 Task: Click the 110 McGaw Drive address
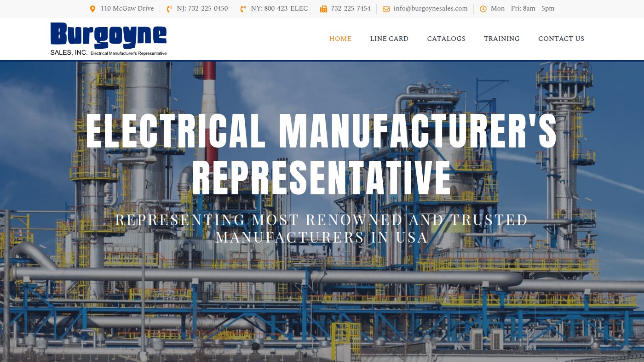tap(127, 8)
